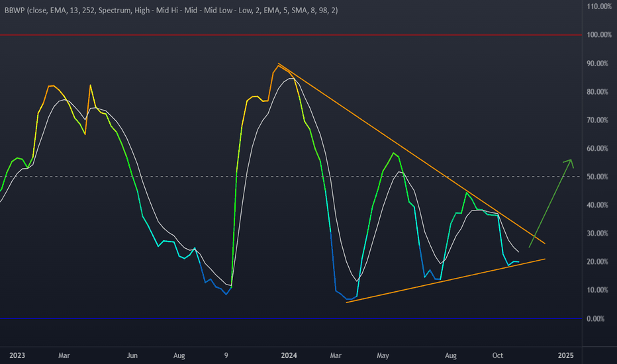This screenshot has width=617, height=364.
Task: Select the 30.00% price scale label
Action: coord(597,234)
